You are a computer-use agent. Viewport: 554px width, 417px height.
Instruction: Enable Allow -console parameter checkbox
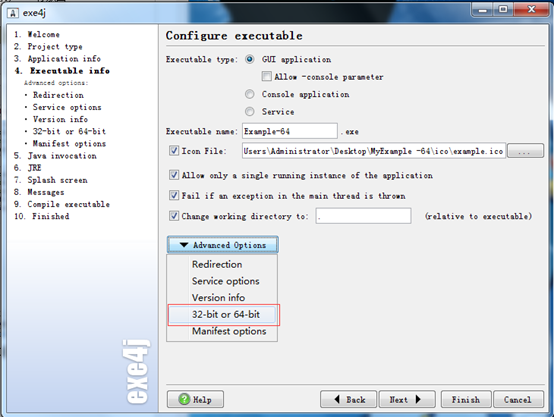tap(266, 76)
